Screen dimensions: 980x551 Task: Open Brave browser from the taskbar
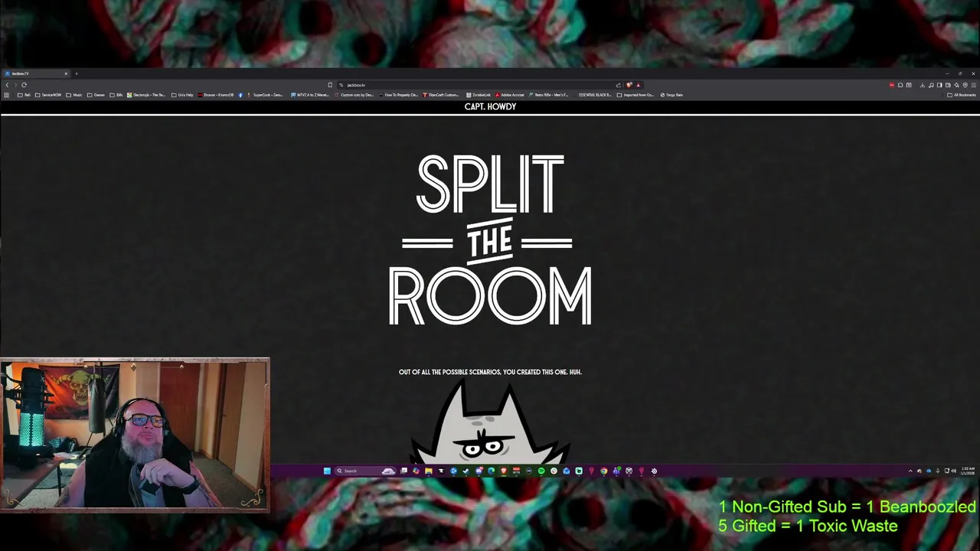pos(504,471)
